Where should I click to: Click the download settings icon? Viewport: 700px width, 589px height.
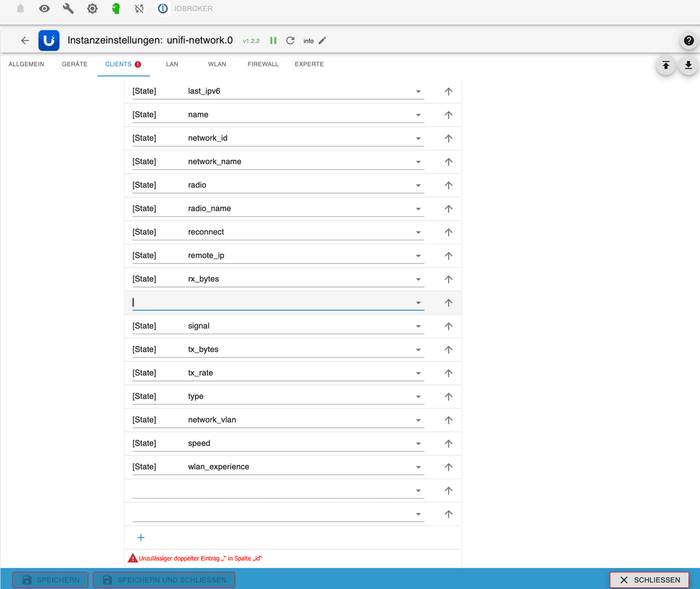(688, 65)
